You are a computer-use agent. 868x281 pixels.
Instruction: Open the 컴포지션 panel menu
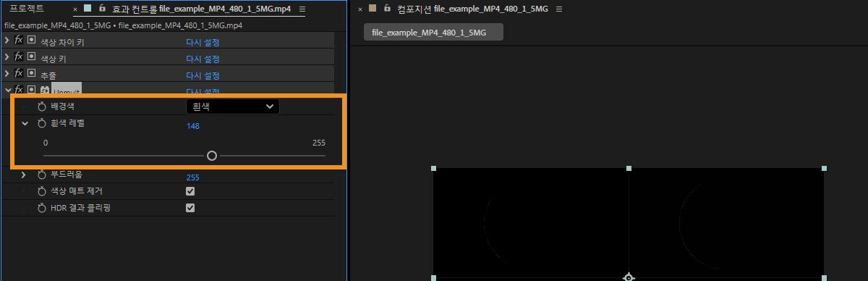click(558, 9)
